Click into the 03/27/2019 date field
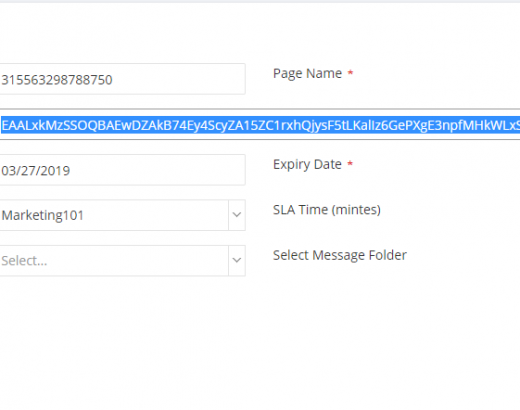This screenshot has height=410, width=520. pyautogui.click(x=122, y=170)
